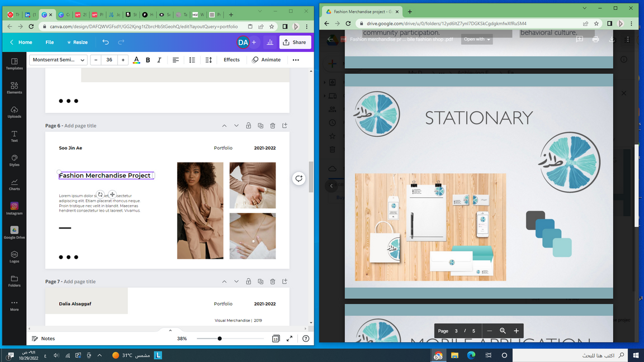
Task: Redo the action in Canva
Action: 121,42
